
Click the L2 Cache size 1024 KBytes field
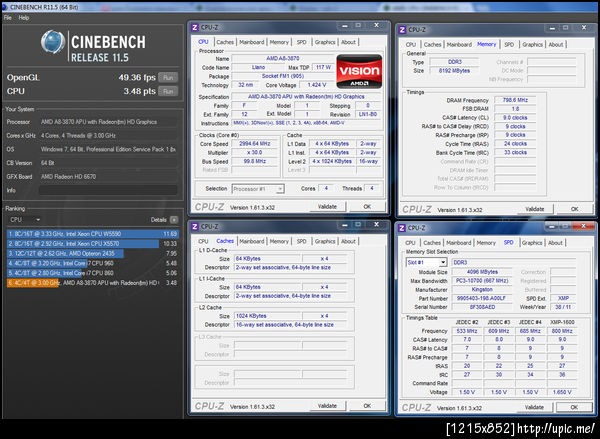(268, 316)
